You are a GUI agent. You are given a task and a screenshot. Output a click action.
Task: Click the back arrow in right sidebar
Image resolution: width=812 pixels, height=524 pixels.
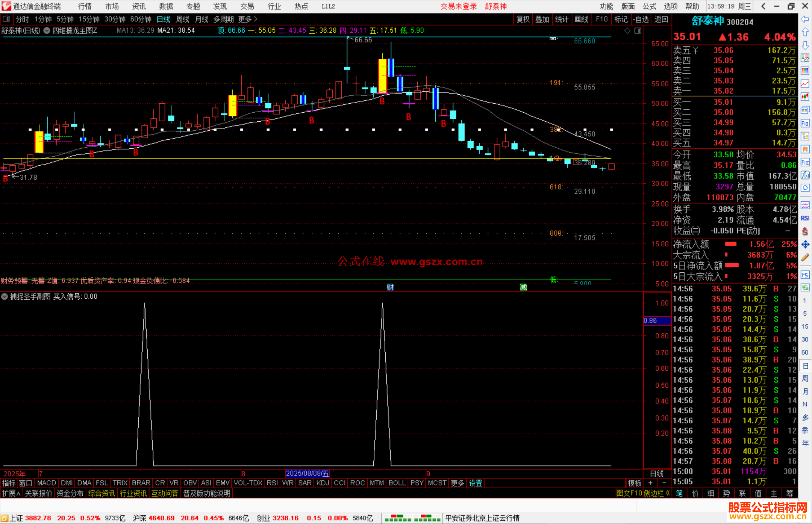(805, 19)
